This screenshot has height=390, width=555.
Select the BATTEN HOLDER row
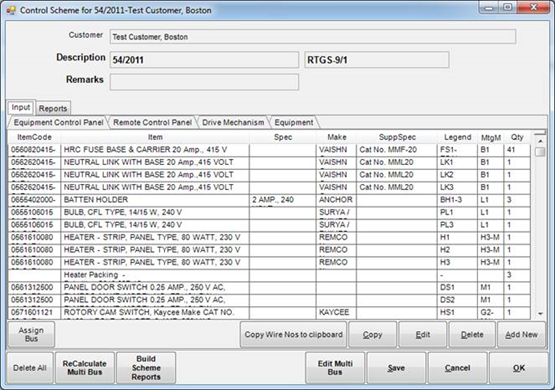pyautogui.click(x=269, y=200)
